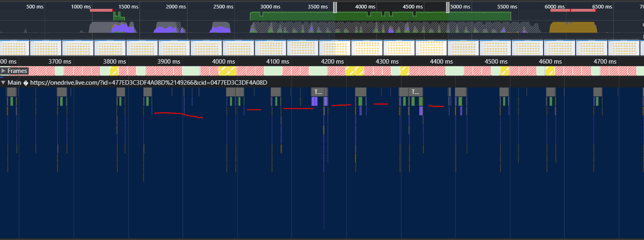Grab the right handle of the overview selection window
This screenshot has height=240, width=644.
tap(448, 7)
